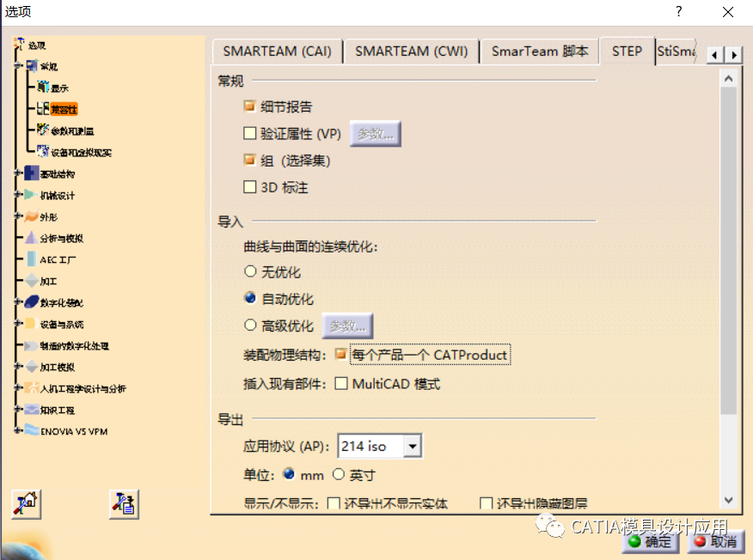Screen dimensions: 753x560
Task: Click the scrollbar up arrow
Action: (x=729, y=78)
